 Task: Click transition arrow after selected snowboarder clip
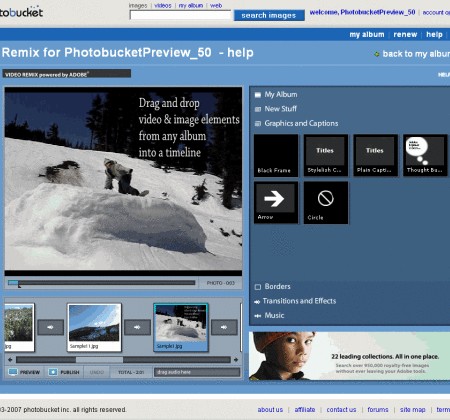point(224,327)
